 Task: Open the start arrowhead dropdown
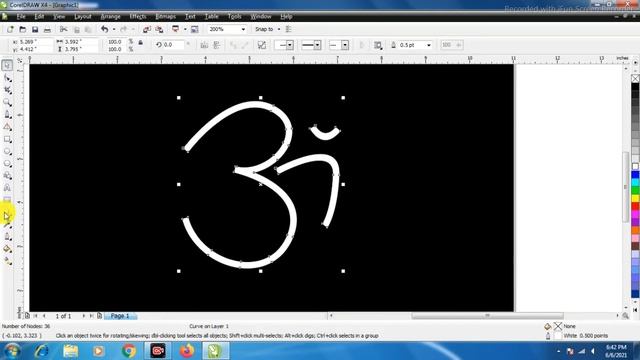coord(289,45)
